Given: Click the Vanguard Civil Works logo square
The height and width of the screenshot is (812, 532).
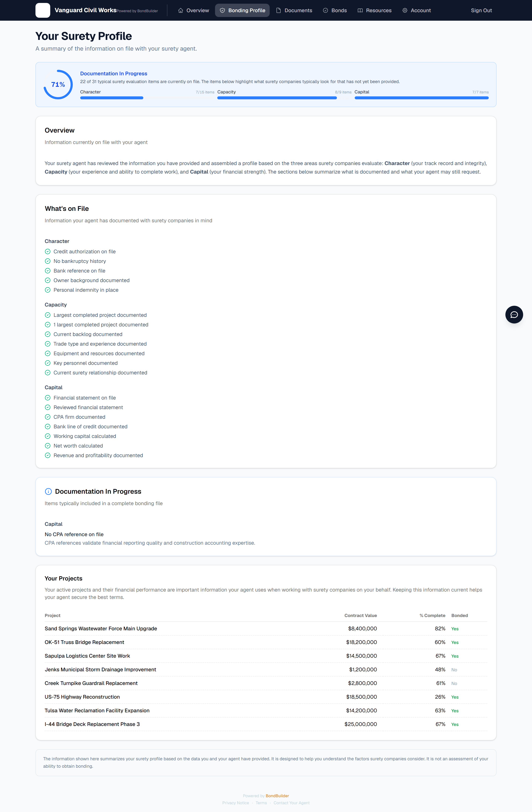Looking at the screenshot, I should [x=43, y=10].
